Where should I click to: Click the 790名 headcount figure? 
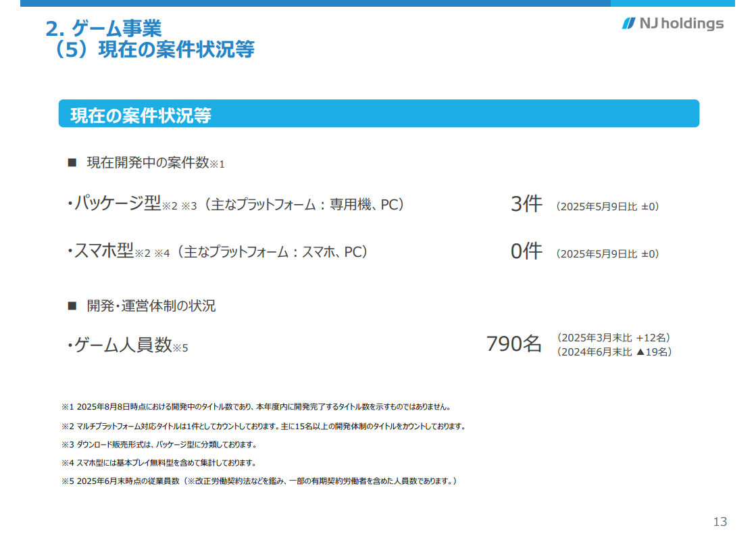point(514,344)
